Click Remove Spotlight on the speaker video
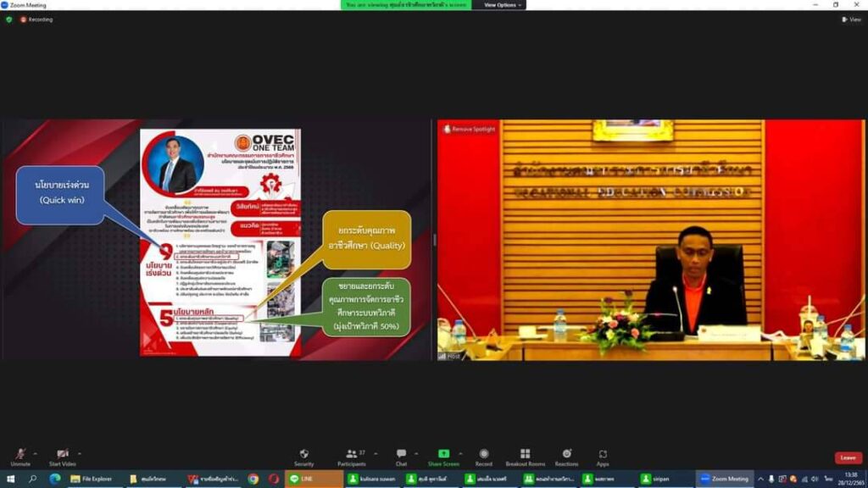Viewport: 868px width, 488px height. point(470,129)
